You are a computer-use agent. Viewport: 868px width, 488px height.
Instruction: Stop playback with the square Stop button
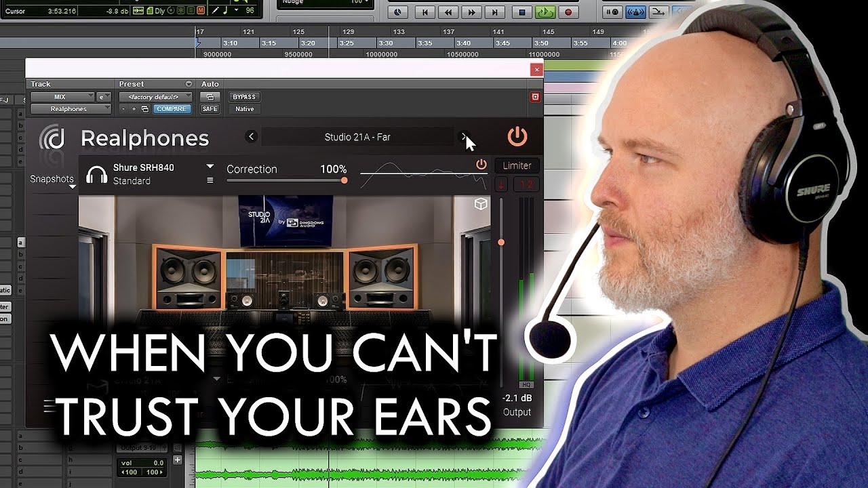pos(521,12)
